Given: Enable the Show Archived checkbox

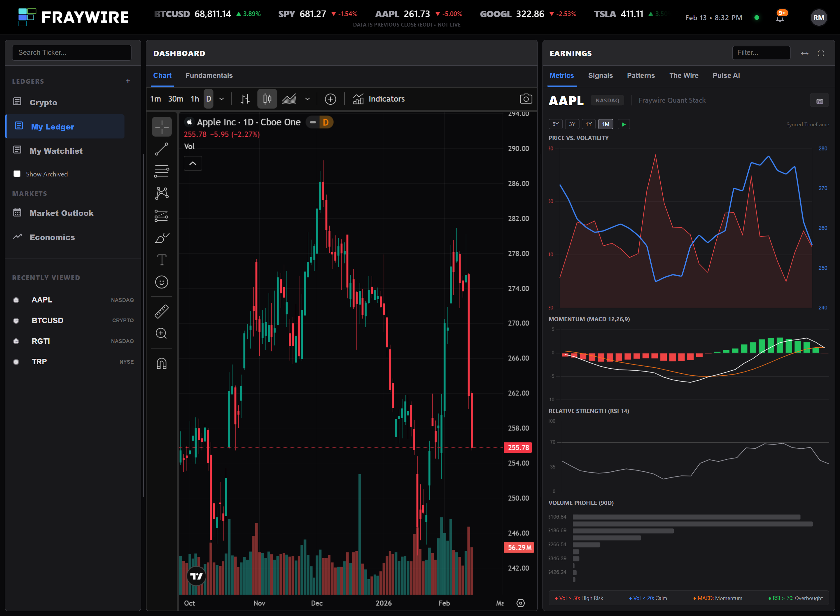Looking at the screenshot, I should 17,174.
